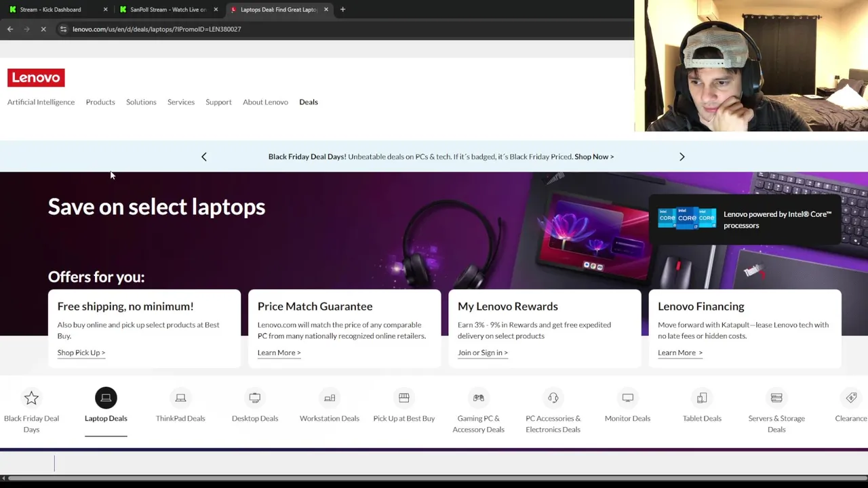Open the Deals menu
Screen dimensions: 868x488
coord(309,102)
